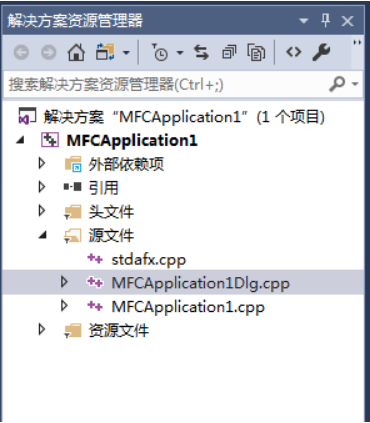Select stdafx.cpp file
370x423 pixels.
pos(149,260)
